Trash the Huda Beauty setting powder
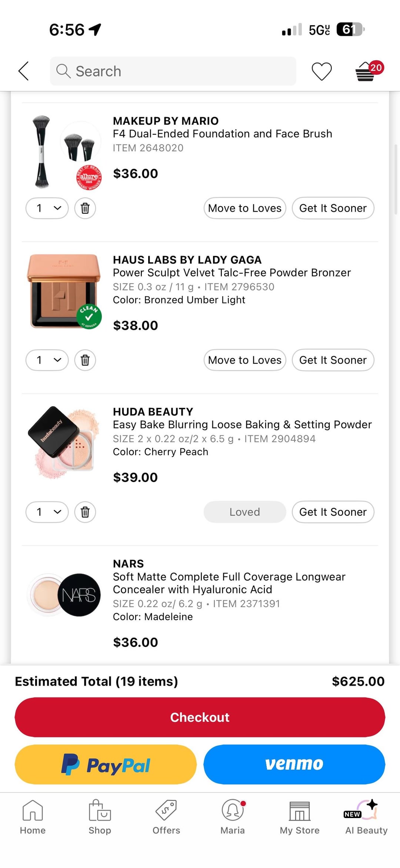The image size is (400, 868). [85, 512]
